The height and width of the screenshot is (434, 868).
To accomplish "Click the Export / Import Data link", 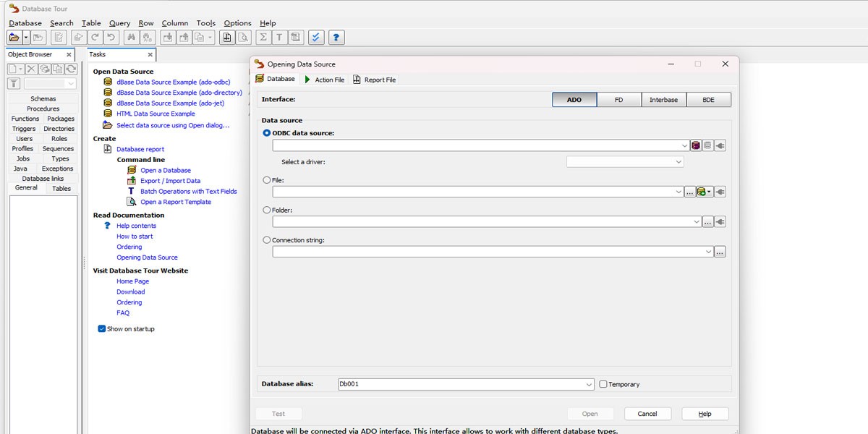I will click(x=171, y=181).
